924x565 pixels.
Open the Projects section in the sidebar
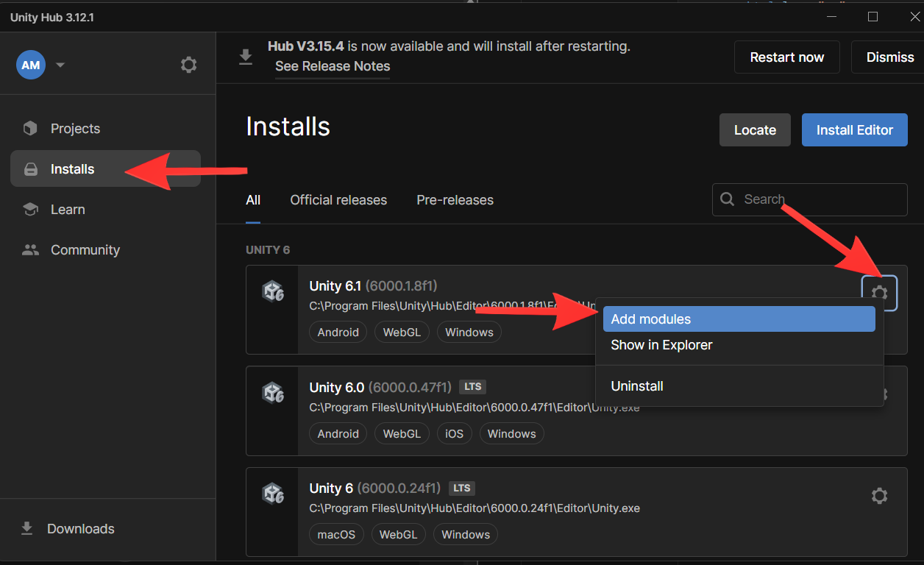tap(74, 128)
